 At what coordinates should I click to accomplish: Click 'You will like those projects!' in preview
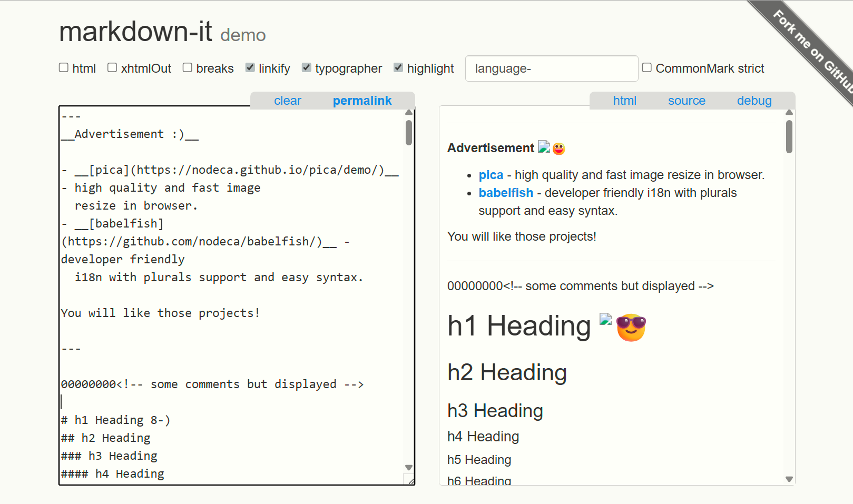click(x=522, y=236)
